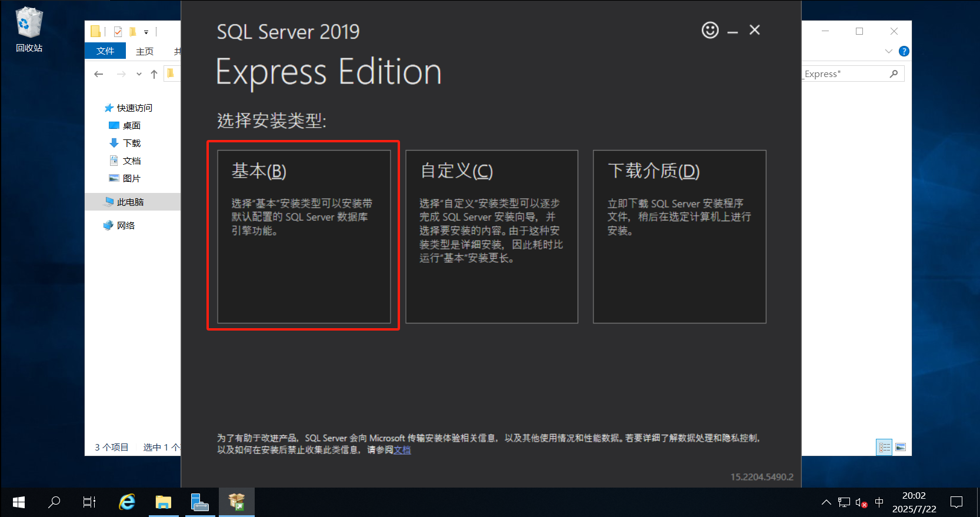
Task: Click the Explorer search box
Action: 853,74
